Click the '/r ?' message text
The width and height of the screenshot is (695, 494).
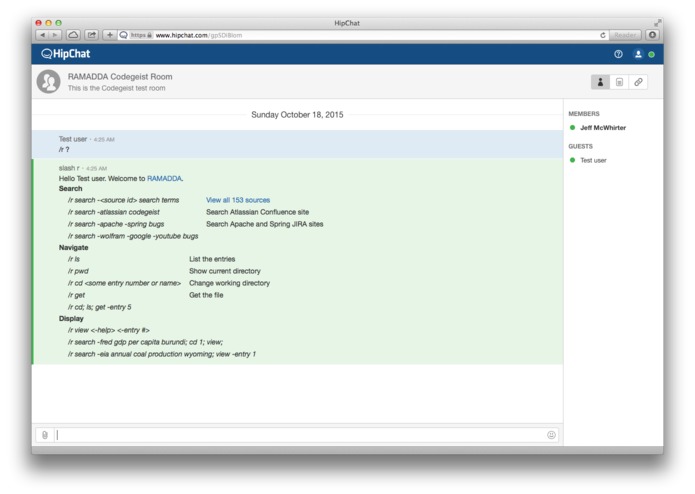64,150
